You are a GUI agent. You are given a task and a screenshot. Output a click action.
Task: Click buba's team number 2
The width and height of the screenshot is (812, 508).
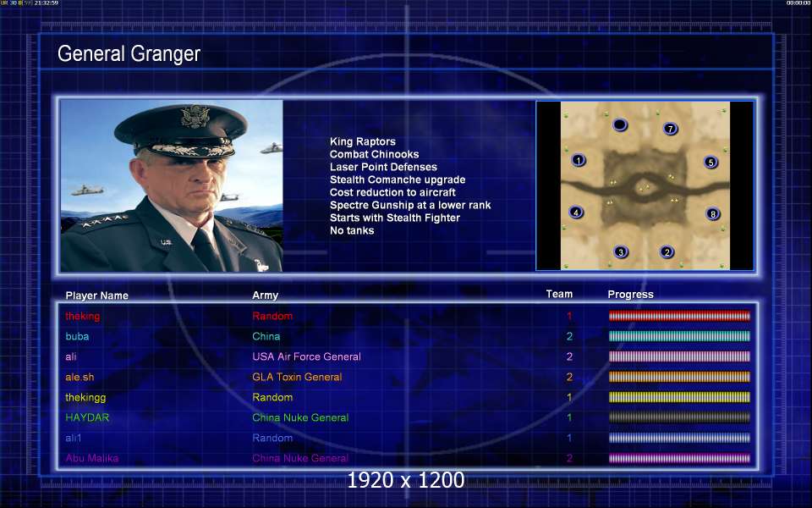coord(569,336)
